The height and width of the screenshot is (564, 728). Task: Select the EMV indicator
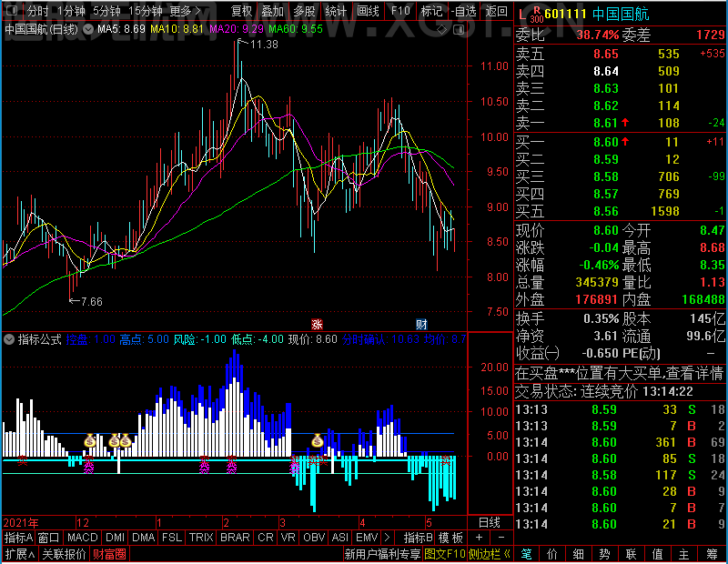point(367,538)
